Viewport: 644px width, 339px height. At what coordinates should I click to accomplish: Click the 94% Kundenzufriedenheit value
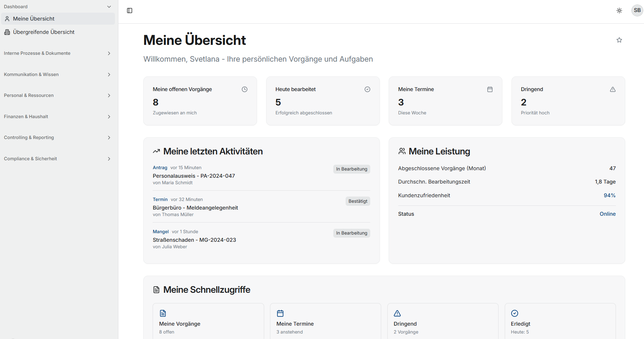(x=610, y=196)
